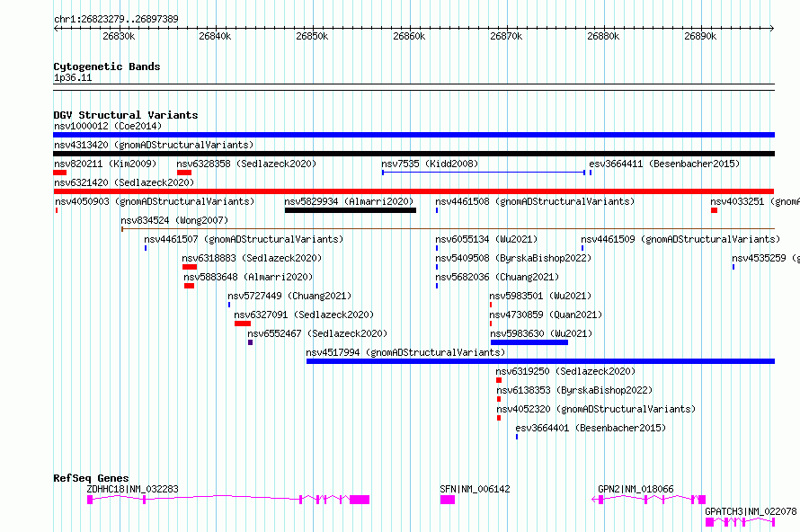Screen dimensions: 800x532
Task: Open nsv5983501 (Wu2021) label
Action: tap(540, 296)
